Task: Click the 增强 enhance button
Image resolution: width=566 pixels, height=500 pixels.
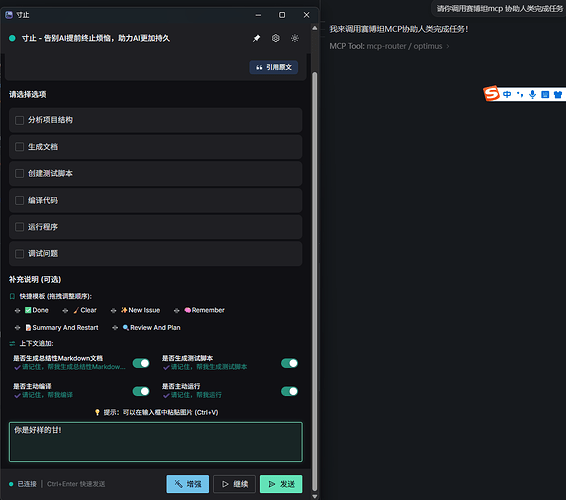Action: click(188, 484)
